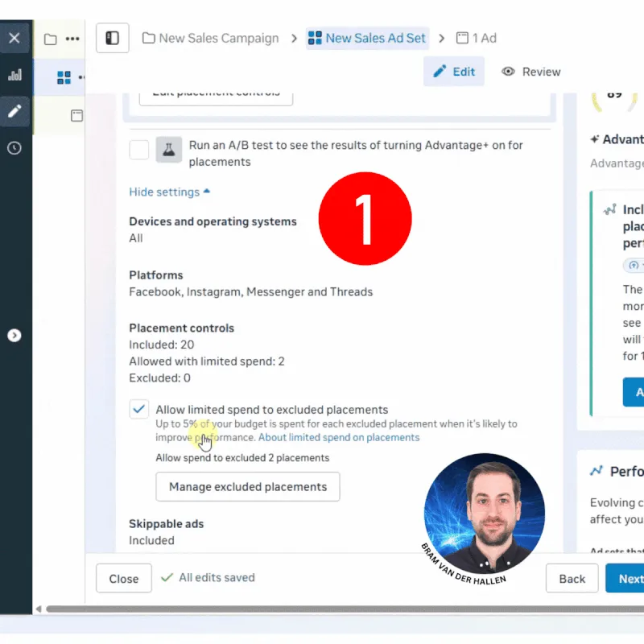This screenshot has height=644, width=644.
Task: Click the Close button
Action: coord(124,578)
